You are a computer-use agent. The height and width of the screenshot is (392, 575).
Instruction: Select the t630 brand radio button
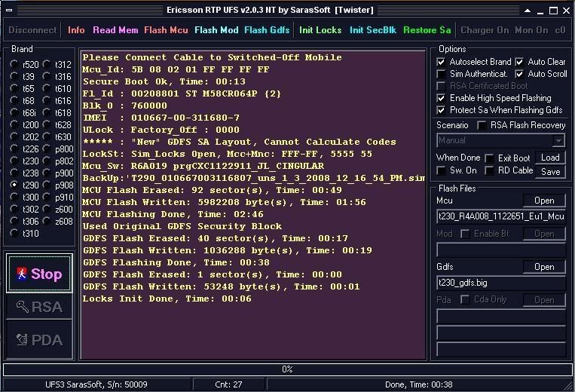(46, 136)
